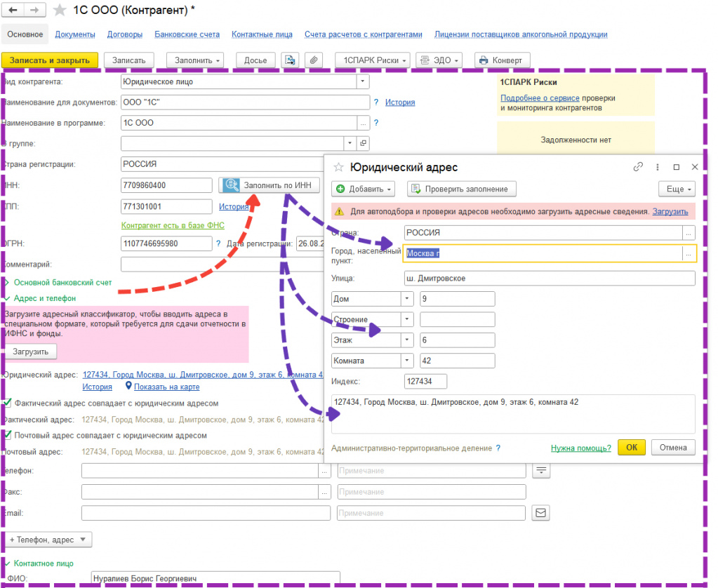Click the envelope icon next to Email

point(540,513)
